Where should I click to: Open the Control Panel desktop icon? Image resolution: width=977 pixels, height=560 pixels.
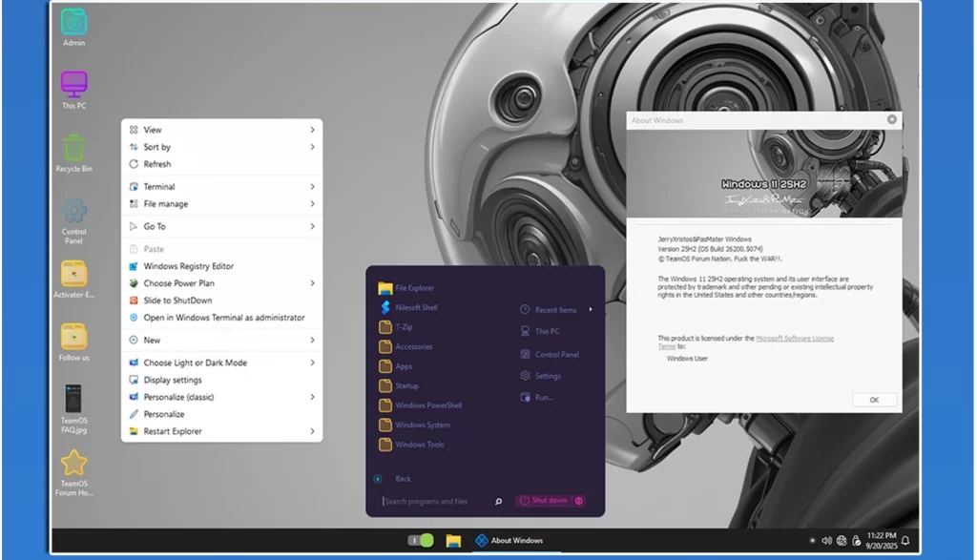pos(73,212)
